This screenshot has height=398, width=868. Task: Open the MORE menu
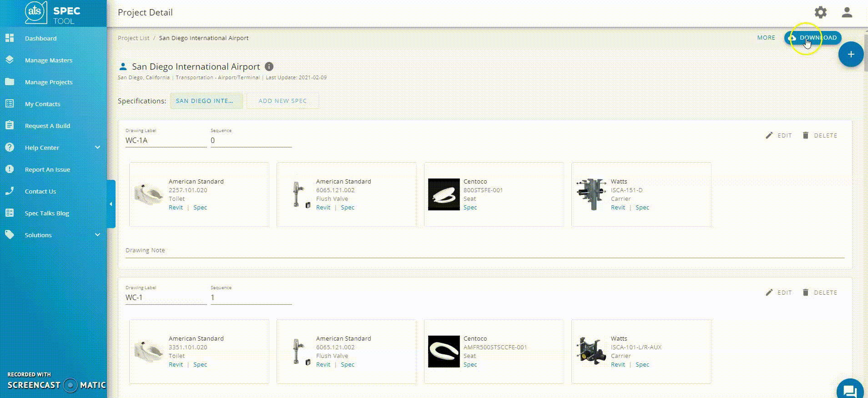pyautogui.click(x=766, y=38)
